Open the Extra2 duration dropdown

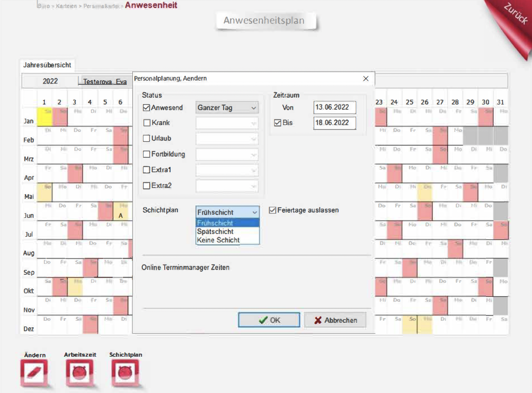click(227, 186)
